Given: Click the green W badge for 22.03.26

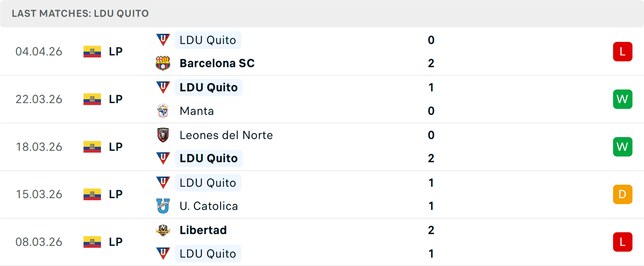Looking at the screenshot, I should coord(623,99).
